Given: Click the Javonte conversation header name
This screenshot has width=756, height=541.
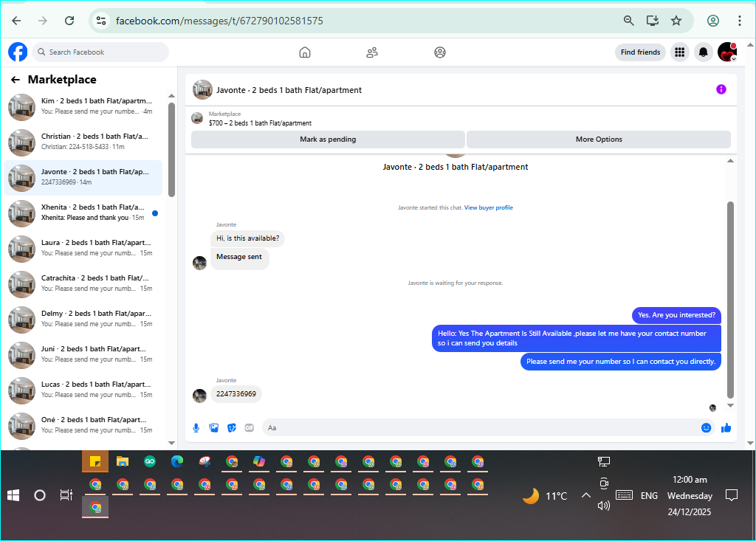Looking at the screenshot, I should (x=289, y=90).
